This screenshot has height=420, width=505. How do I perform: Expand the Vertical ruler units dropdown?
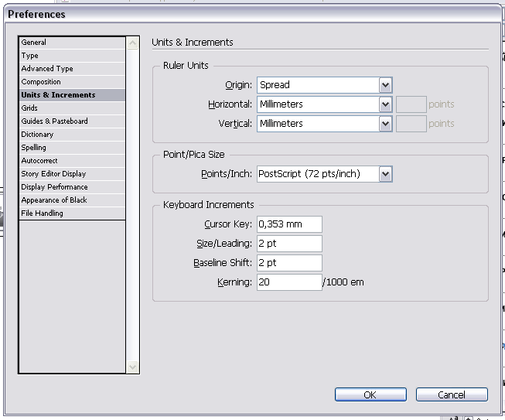tap(324, 124)
